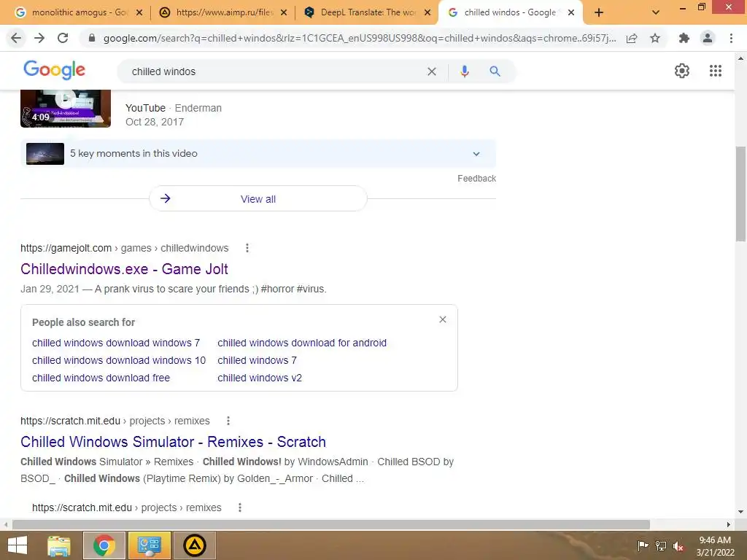Click the Feedback link
The image size is (747, 560).
click(476, 179)
